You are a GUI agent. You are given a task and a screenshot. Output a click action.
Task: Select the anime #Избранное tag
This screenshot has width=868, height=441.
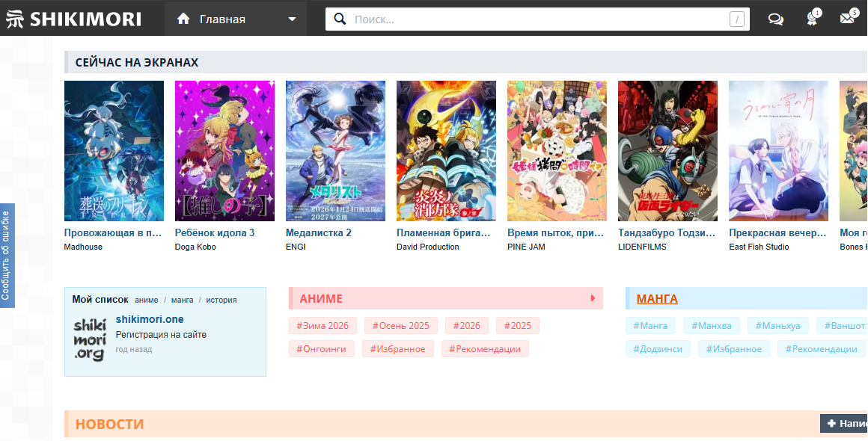398,349
